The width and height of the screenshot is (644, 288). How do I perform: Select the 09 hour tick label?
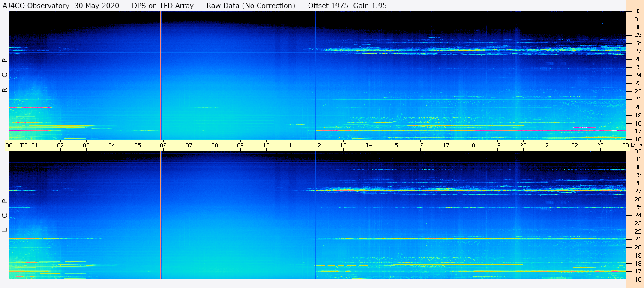click(x=240, y=145)
